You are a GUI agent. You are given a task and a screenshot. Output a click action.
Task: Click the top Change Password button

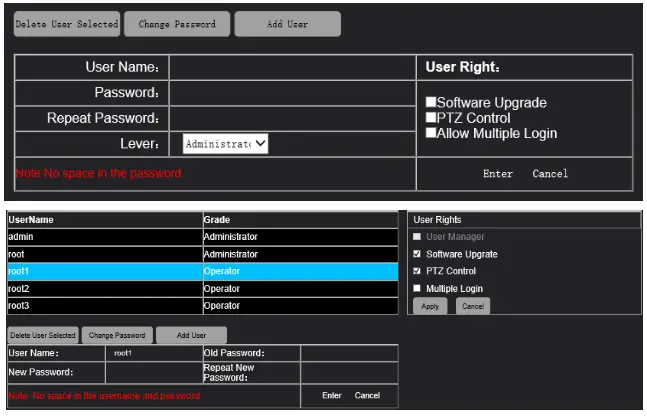(x=177, y=24)
